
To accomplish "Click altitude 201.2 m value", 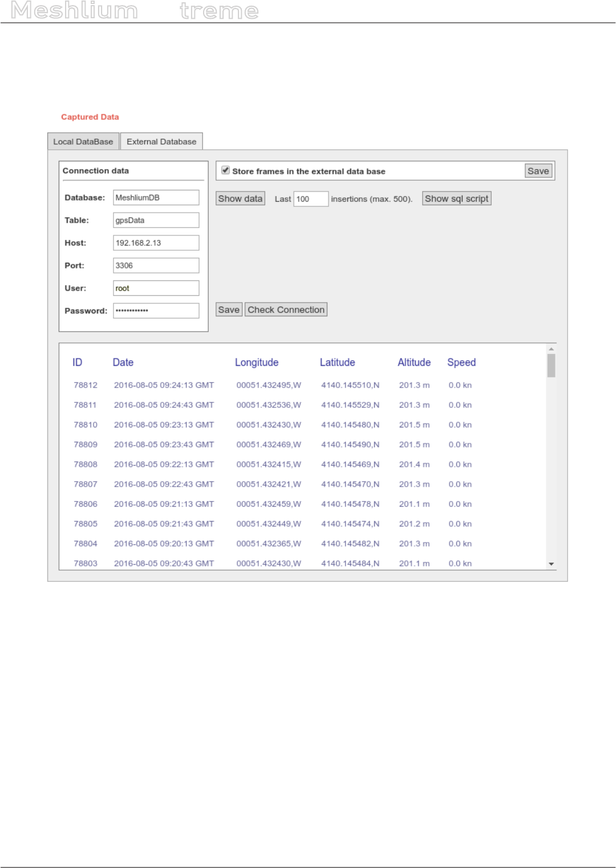I will click(414, 524).
